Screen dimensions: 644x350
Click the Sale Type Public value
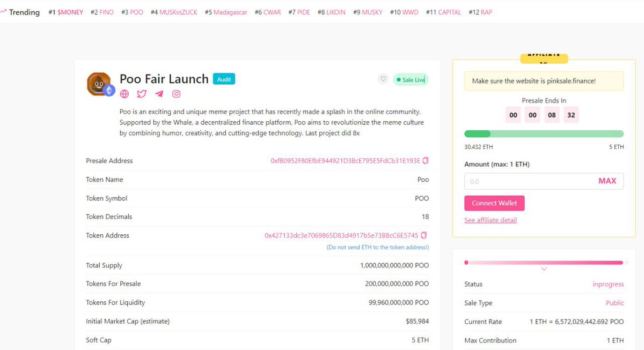615,303
